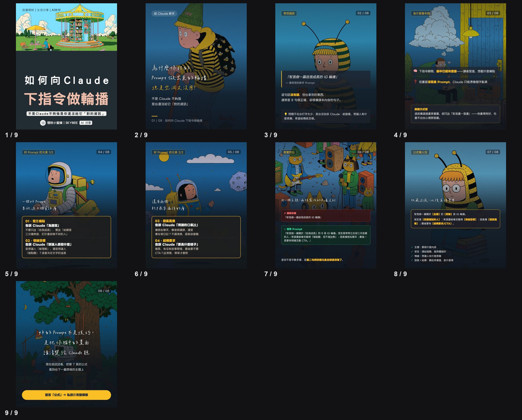Click the page label '2 / 9'

(x=141, y=135)
